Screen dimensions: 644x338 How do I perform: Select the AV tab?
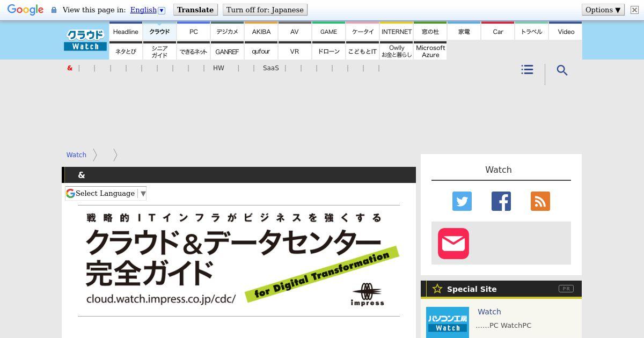[295, 31]
